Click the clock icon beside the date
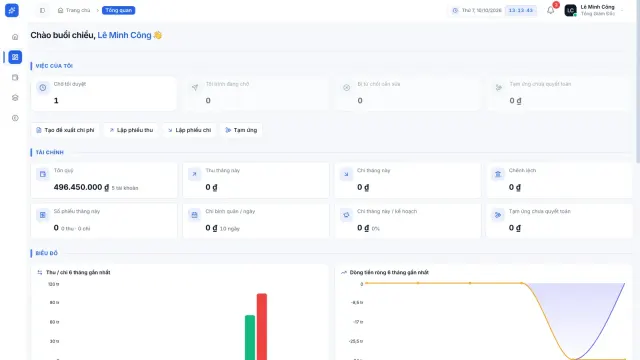The height and width of the screenshot is (360, 640). coord(455,10)
